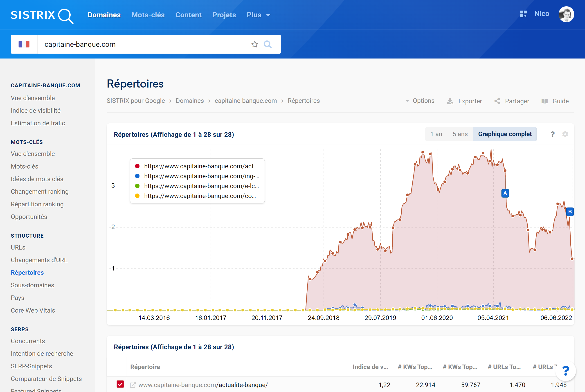Viewport: 585px width, 392px height.
Task: Open Indice de visibilité in sidebar
Action: point(36,110)
